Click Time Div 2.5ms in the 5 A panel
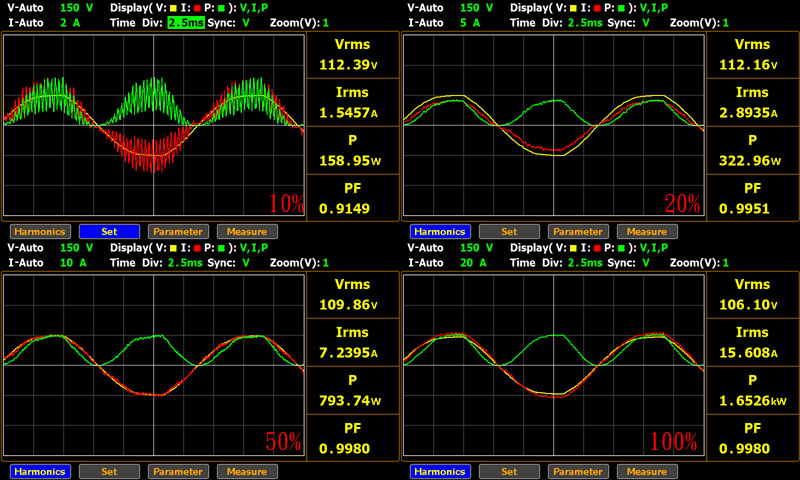 pyautogui.click(x=586, y=23)
